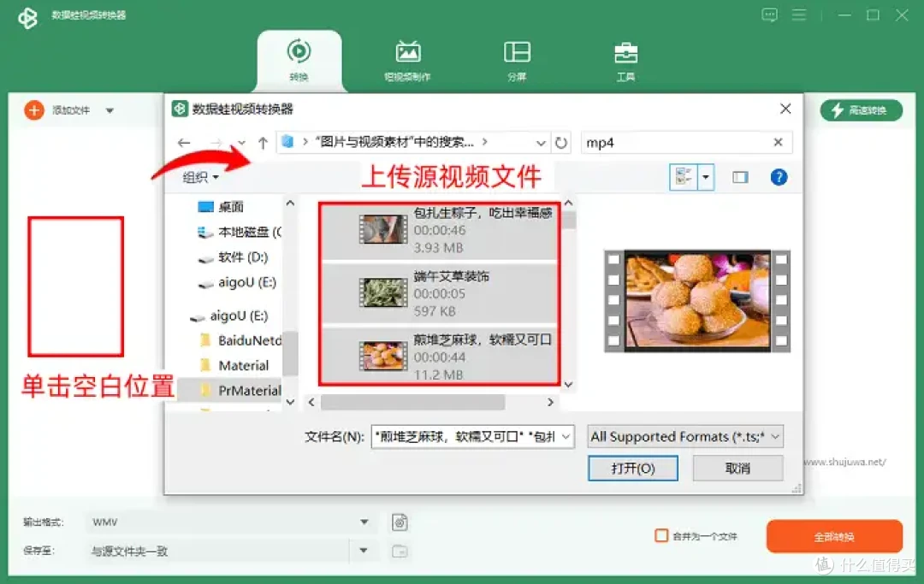
Task: Click the navigation tree scroll down arrow
Action: click(x=290, y=402)
